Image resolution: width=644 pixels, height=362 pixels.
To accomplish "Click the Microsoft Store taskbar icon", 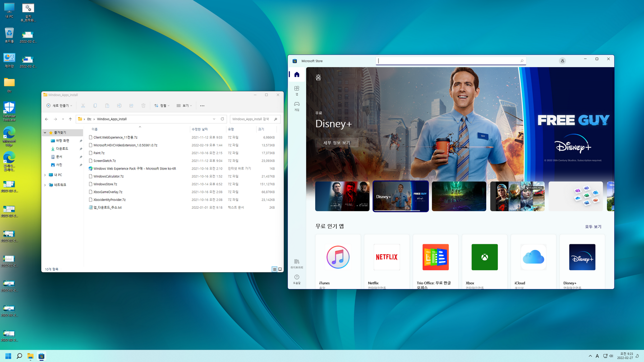I will coord(42,356).
